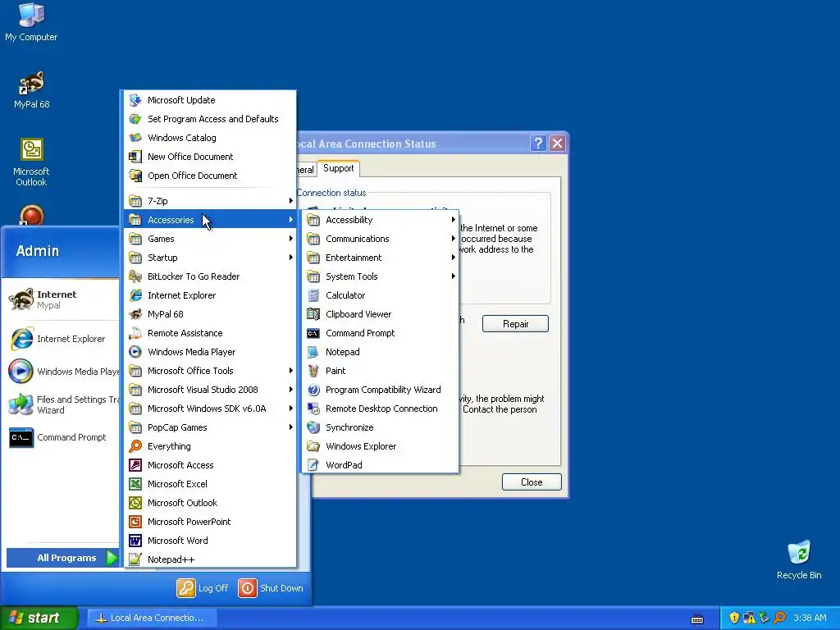Expand the 7-Zip submenu
Screen dimensions: 840x630
(210, 201)
